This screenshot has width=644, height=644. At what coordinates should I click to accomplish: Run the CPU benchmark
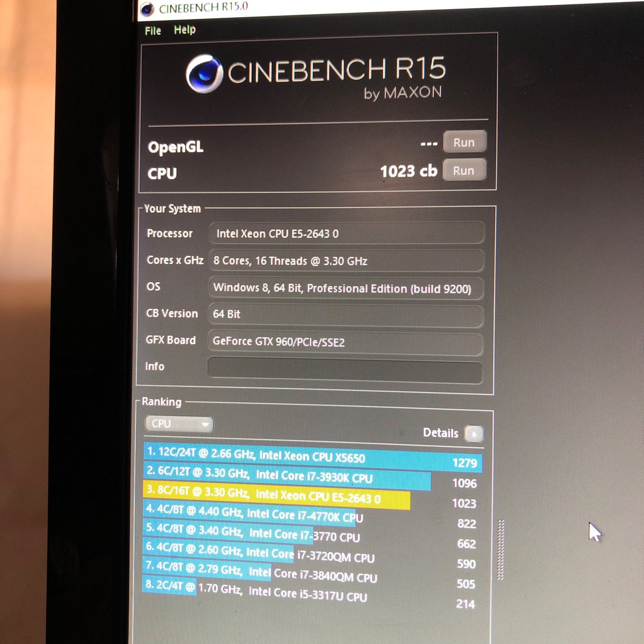(x=464, y=170)
